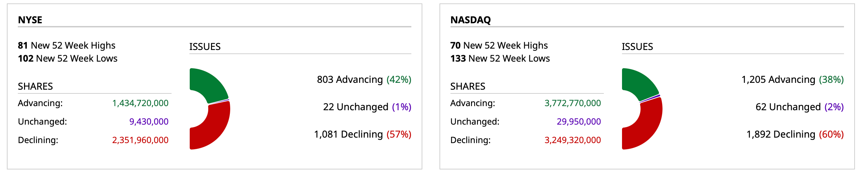Viewport: 868px width, 178px height.
Task: Click NYSE advancing shares value 1,434,720,000
Action: (x=140, y=103)
